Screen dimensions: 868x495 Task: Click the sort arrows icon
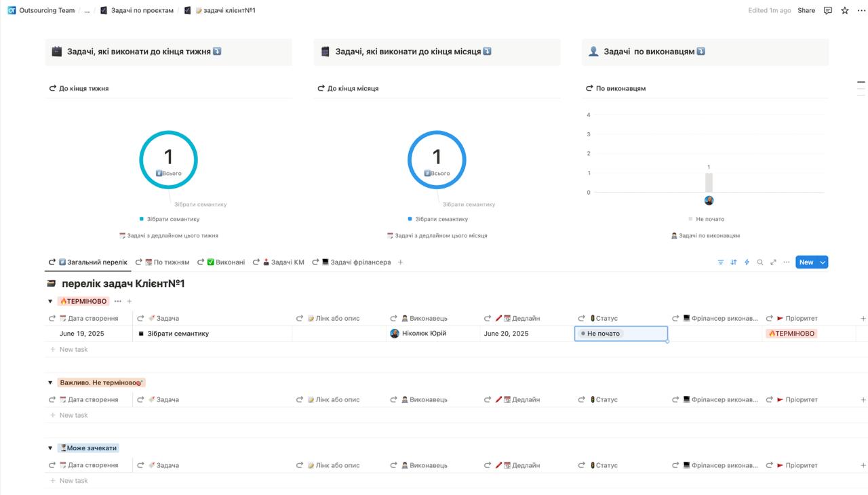[x=733, y=262]
